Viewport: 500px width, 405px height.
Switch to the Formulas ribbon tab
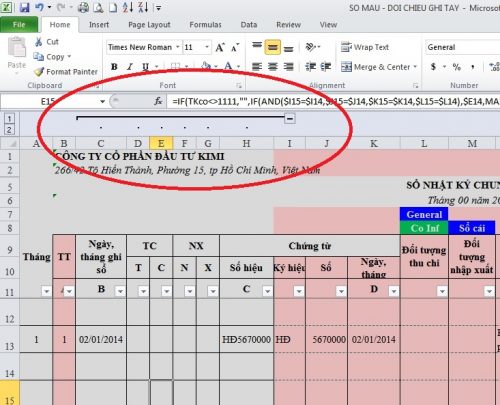(x=205, y=25)
